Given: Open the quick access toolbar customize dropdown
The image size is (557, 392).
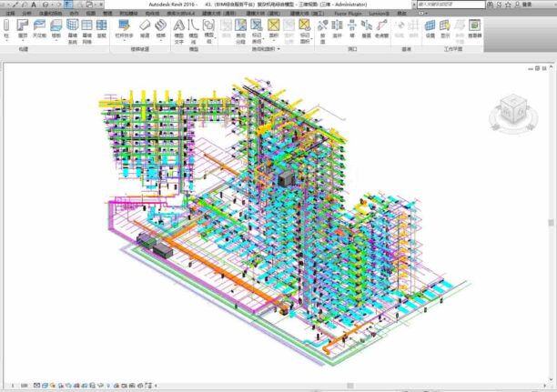Looking at the screenshot, I should pos(102,5).
